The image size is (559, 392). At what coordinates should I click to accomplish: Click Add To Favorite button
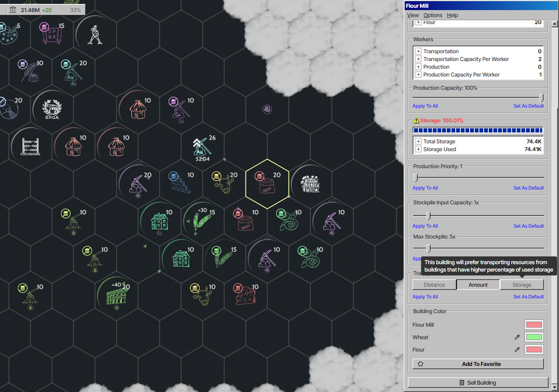click(478, 364)
